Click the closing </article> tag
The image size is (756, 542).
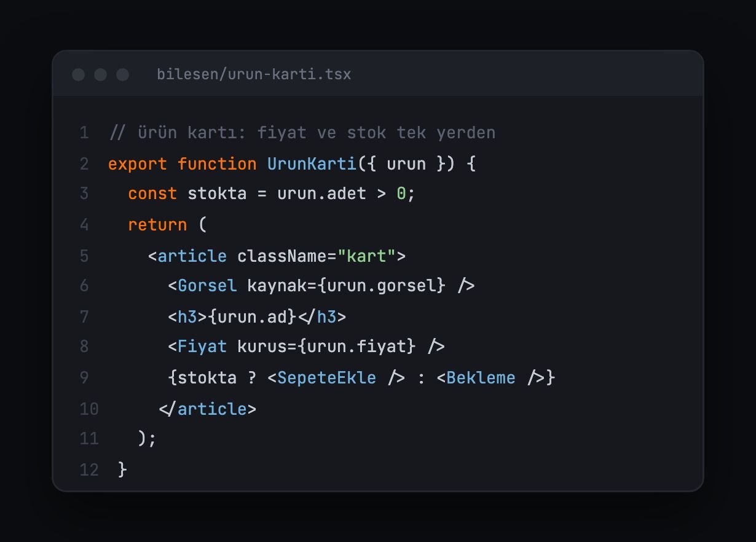tap(207, 409)
